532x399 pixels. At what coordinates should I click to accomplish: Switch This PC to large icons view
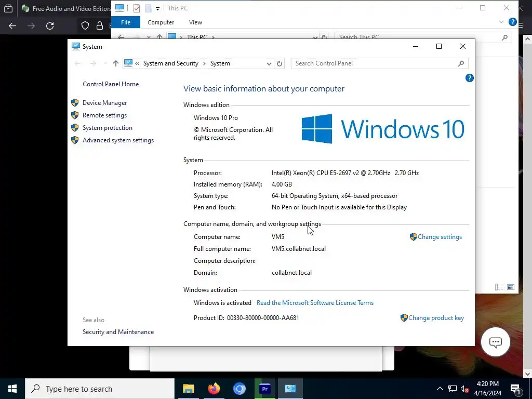point(511,287)
